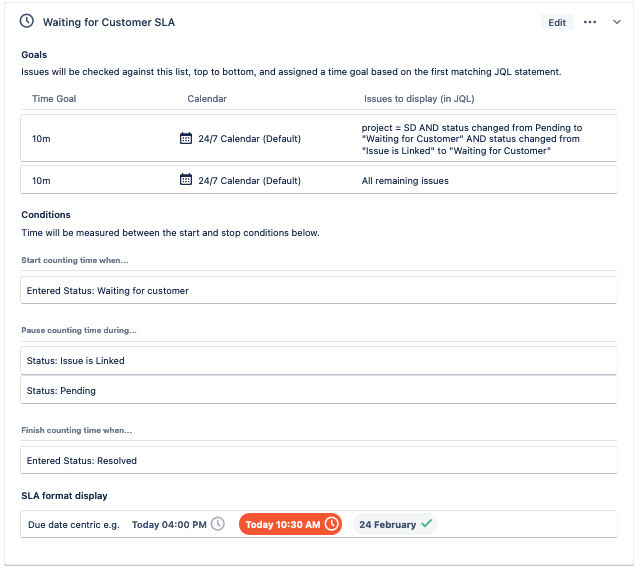Open the Edit button for this SLA
The height and width of the screenshot is (569, 638).
pyautogui.click(x=557, y=22)
